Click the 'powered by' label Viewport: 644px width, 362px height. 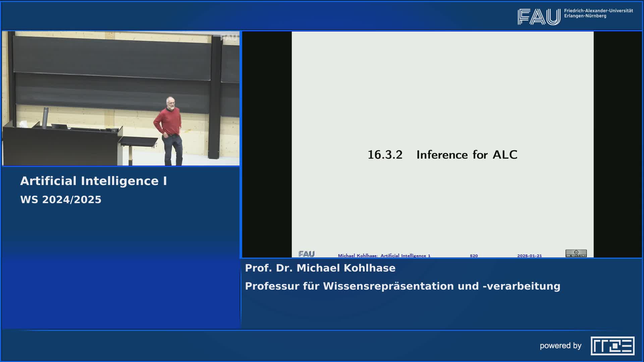[x=561, y=345]
